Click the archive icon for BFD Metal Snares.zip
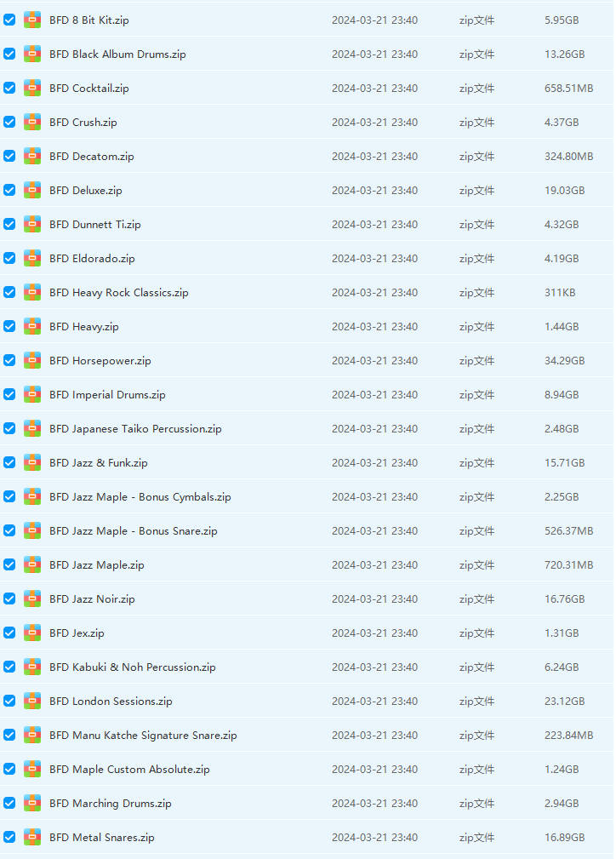This screenshot has height=859, width=616. point(32,837)
